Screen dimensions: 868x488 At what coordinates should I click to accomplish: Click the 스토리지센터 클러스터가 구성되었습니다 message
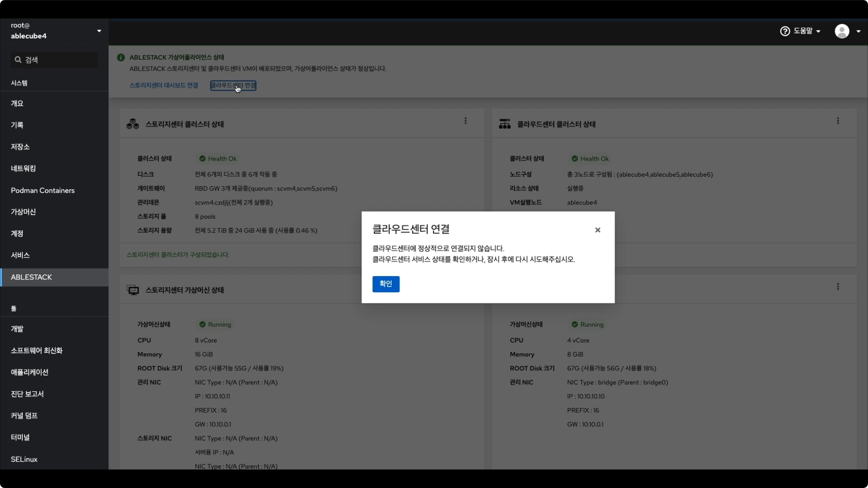coord(178,254)
